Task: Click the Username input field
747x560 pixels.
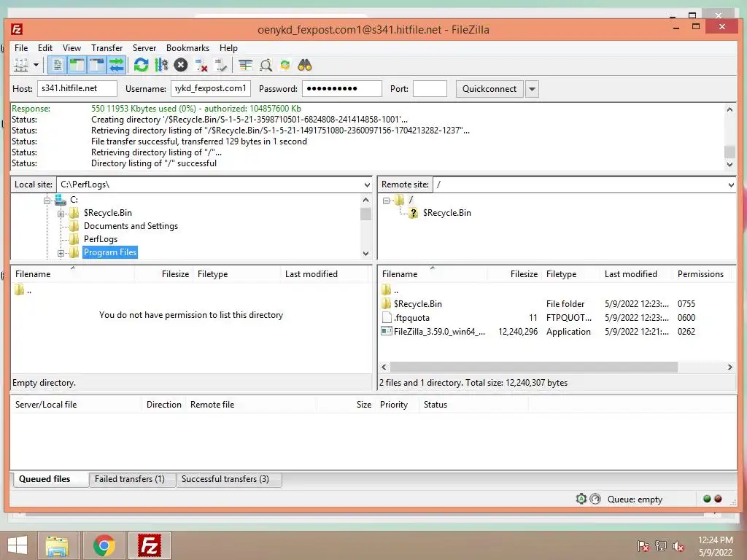Action: point(211,88)
